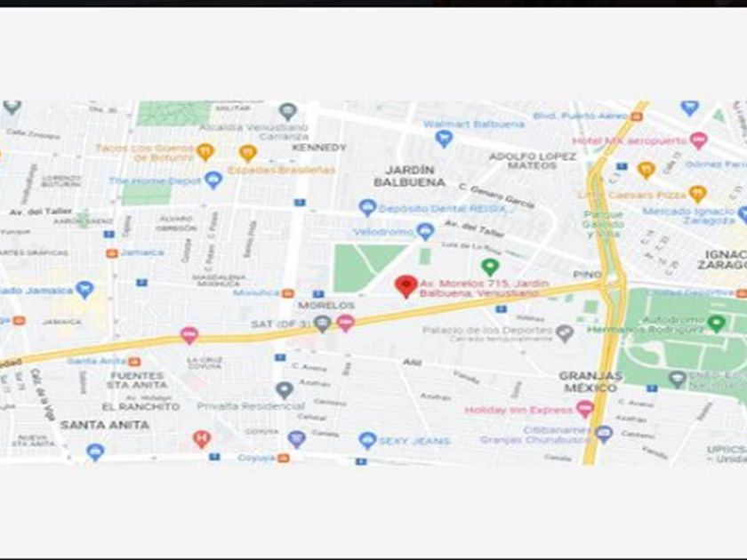Click the Palacio de los Deportes marker
The height and width of the screenshot is (560, 747).
click(565, 333)
